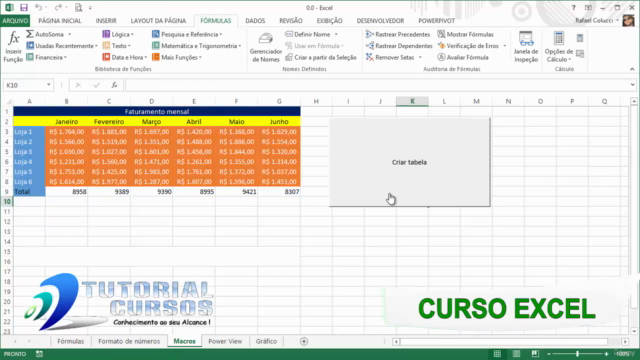The image size is (640, 360).
Task: Zoom in with plus button
Action: pos(607,354)
